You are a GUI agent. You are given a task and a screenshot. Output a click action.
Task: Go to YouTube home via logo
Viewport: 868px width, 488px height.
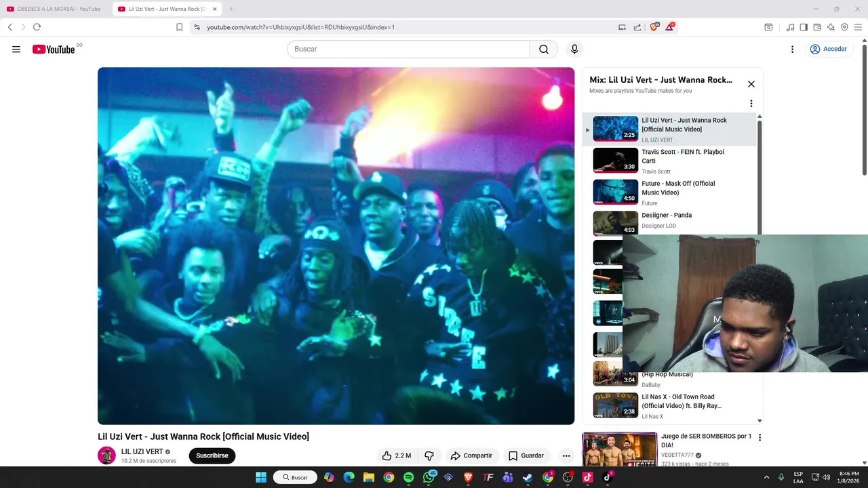pos(54,49)
